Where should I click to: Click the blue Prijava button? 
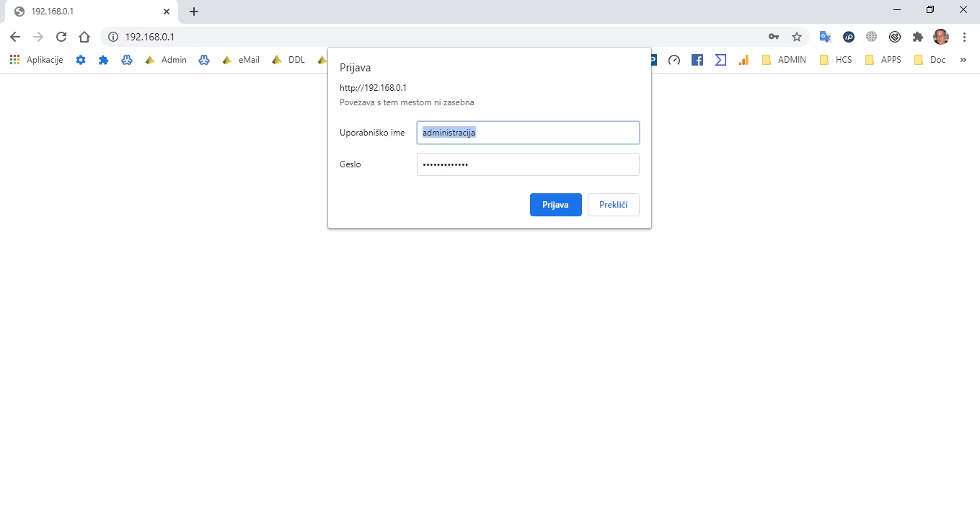pos(556,205)
